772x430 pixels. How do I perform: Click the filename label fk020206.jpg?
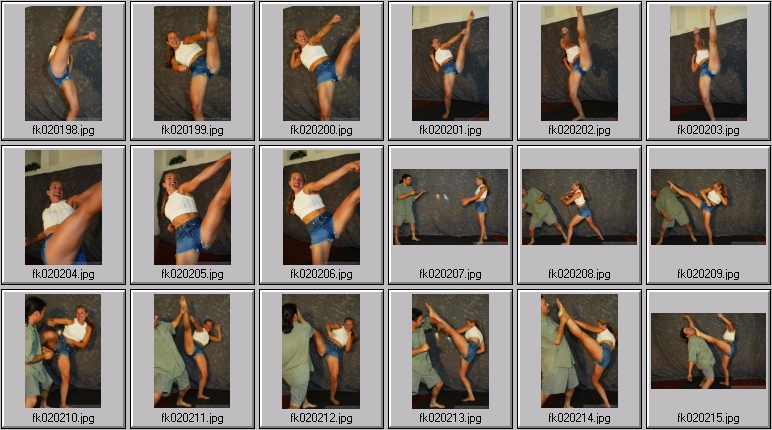[322, 274]
